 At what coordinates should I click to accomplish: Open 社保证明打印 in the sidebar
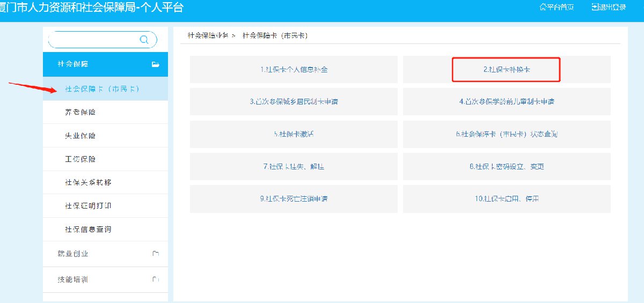pyautogui.click(x=88, y=206)
